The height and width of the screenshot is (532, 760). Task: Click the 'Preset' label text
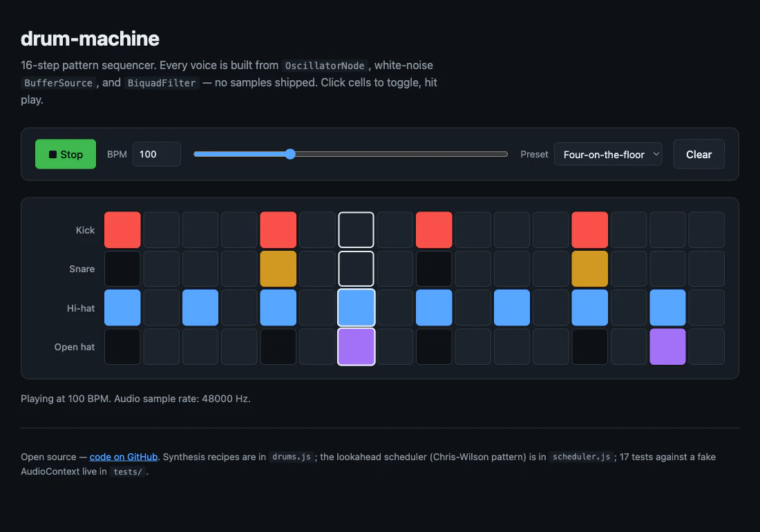coord(534,154)
